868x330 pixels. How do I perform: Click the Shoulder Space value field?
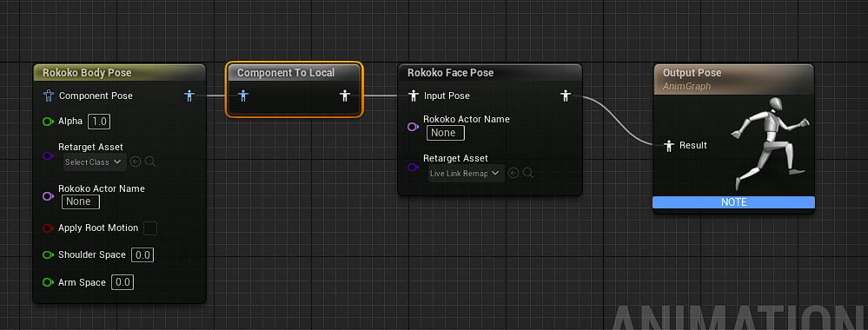click(142, 255)
